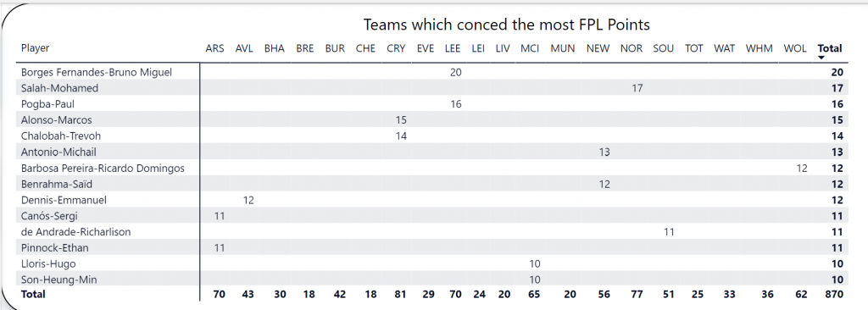This screenshot has height=310, width=868.
Task: Select the WOL column header
Action: 795,48
